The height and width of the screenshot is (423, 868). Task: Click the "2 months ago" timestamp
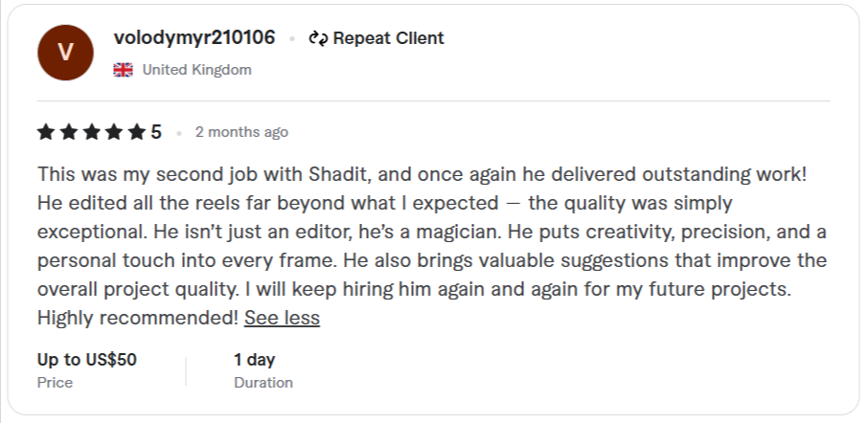point(241,132)
